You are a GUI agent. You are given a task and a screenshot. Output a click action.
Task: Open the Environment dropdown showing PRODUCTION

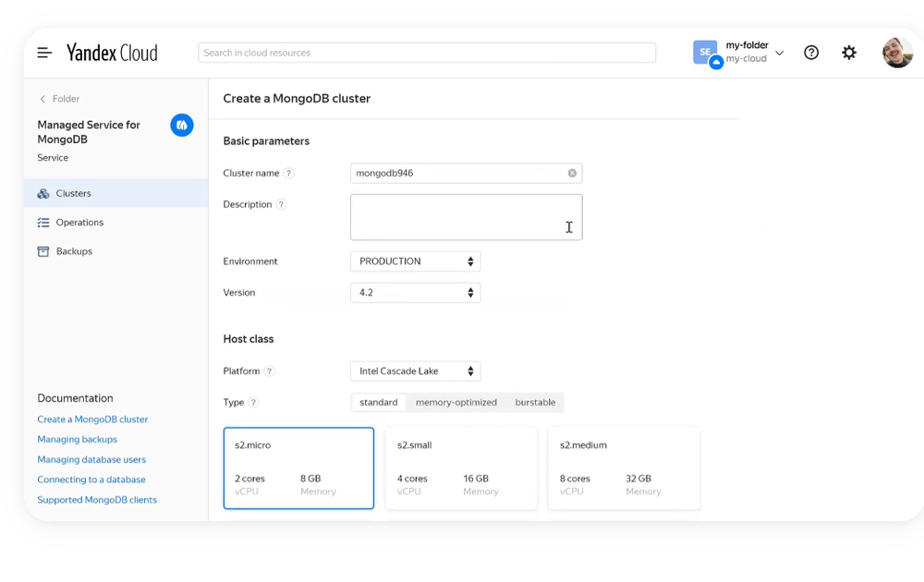[415, 261]
